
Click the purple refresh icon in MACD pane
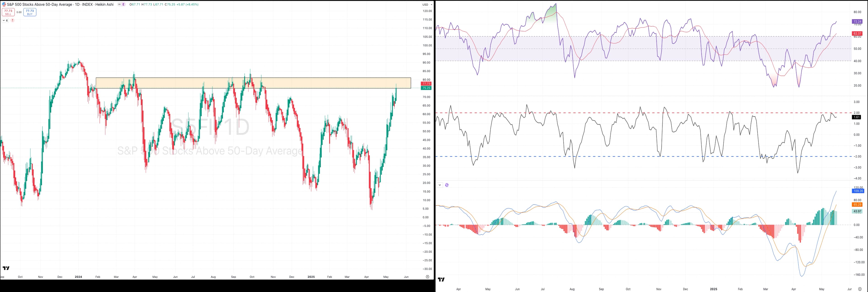click(447, 185)
